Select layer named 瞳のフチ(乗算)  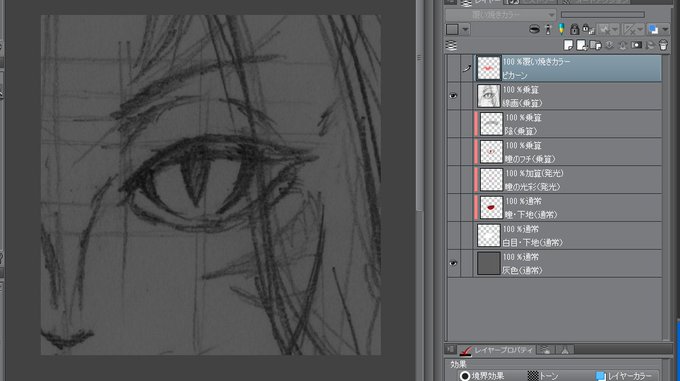point(568,151)
